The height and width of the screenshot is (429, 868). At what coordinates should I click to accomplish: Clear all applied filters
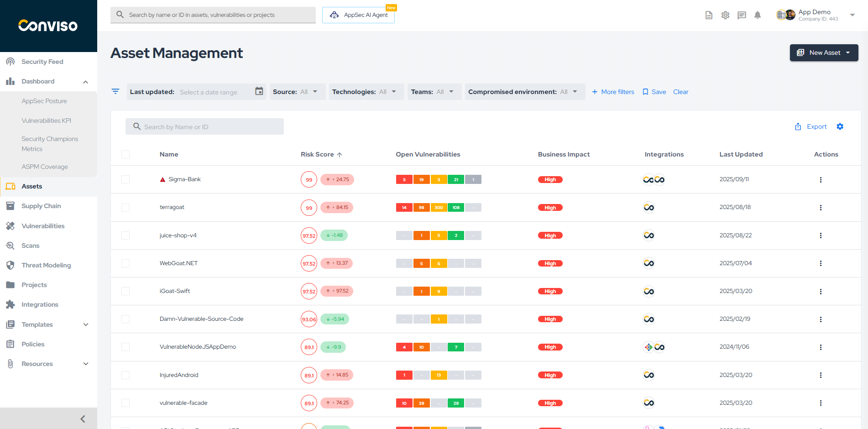680,92
